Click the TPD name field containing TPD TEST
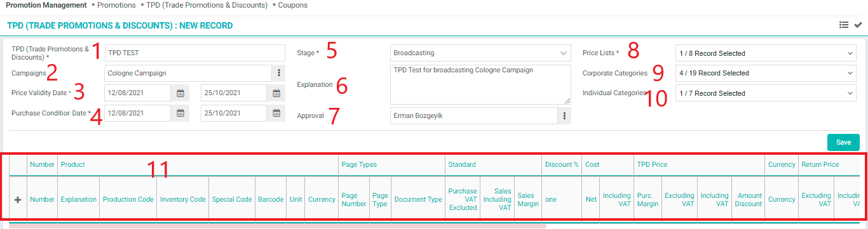 coord(195,53)
